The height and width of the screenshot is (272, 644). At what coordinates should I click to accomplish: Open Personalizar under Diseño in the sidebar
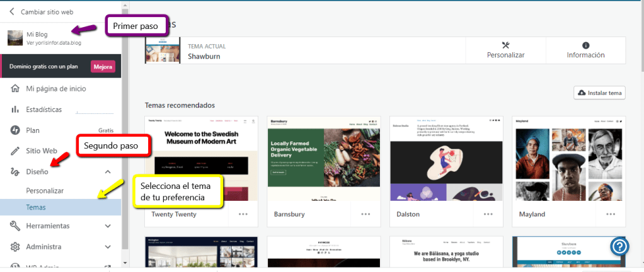pyautogui.click(x=45, y=190)
